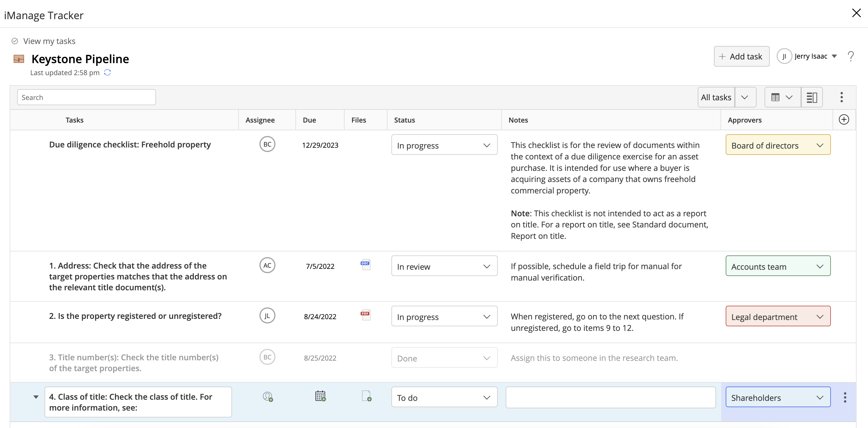This screenshot has height=428, width=868.
Task: Click the add assignee icon in task 4
Action: (267, 397)
